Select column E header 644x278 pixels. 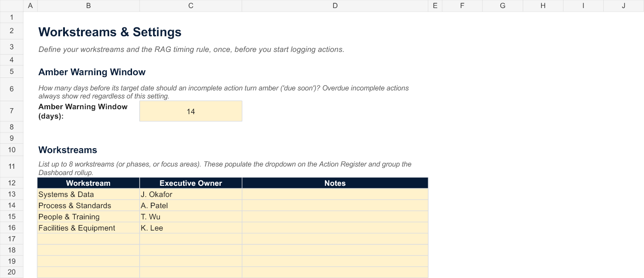click(435, 6)
